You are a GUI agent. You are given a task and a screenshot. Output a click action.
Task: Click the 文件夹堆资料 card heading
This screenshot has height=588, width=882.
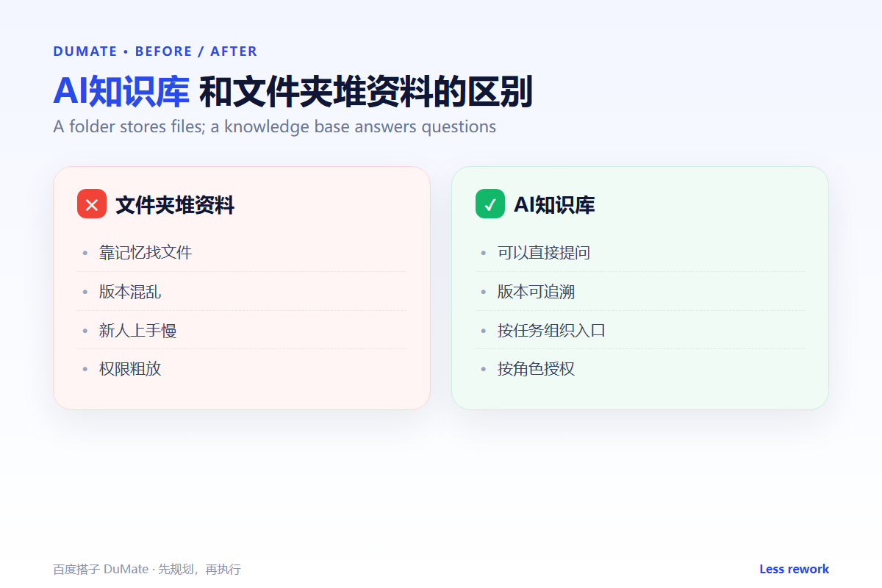175,205
